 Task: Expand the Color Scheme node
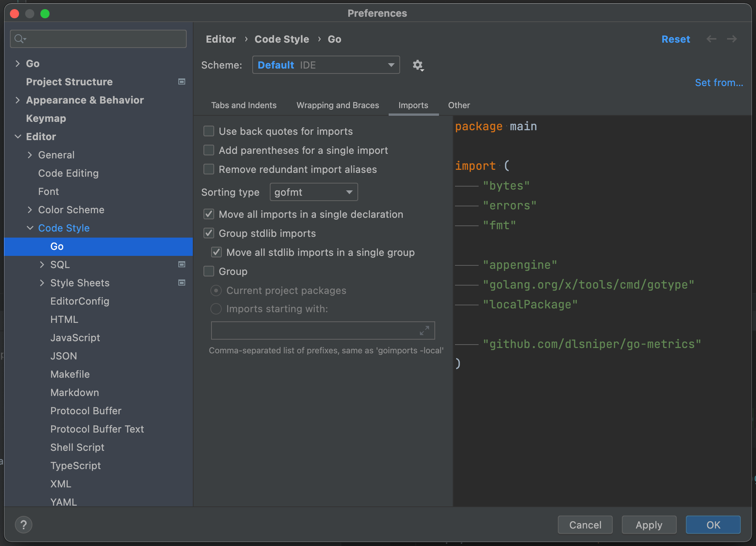[30, 210]
